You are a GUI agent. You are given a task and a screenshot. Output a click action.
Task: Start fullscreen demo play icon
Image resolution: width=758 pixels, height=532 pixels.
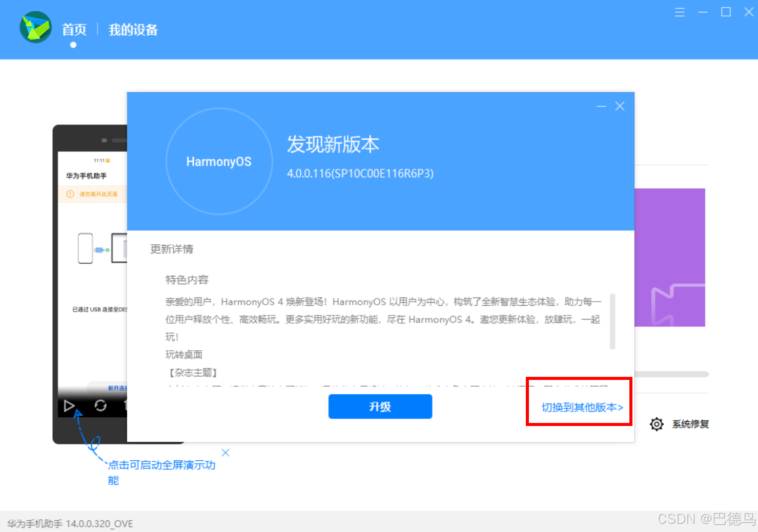69,406
